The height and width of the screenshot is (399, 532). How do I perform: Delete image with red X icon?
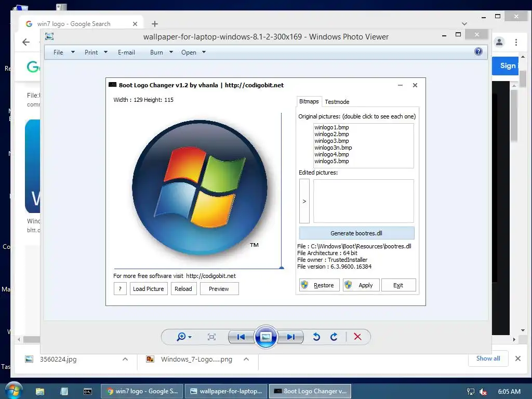pyautogui.click(x=357, y=337)
